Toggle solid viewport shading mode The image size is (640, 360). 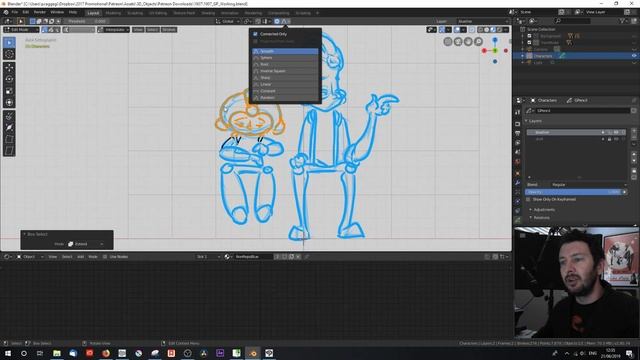pos(487,30)
